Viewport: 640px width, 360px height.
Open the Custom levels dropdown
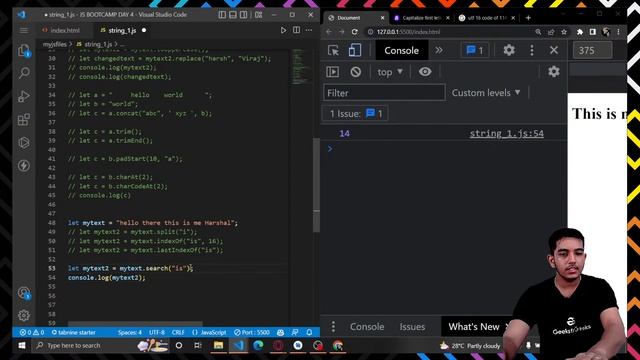point(486,93)
